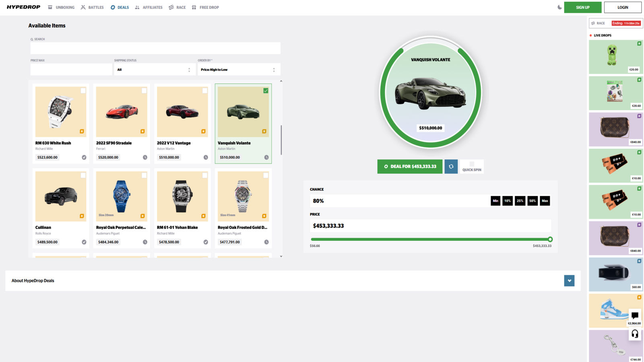Click orange rarity badge on 2022 SF90 Stradale

click(x=142, y=132)
